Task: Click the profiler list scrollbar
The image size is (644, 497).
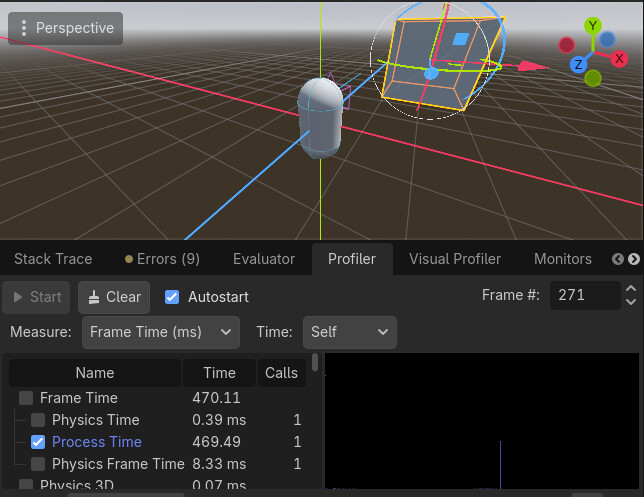Action: click(x=315, y=363)
